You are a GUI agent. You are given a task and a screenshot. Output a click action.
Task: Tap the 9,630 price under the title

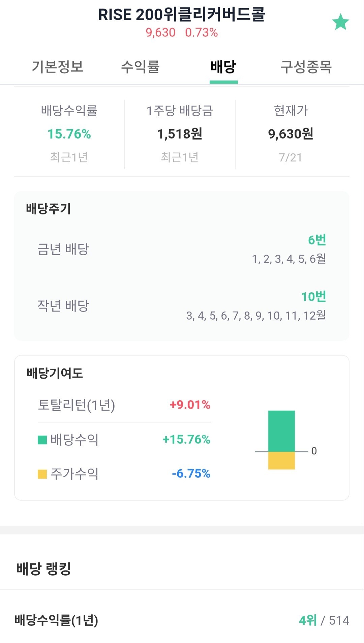(x=160, y=33)
